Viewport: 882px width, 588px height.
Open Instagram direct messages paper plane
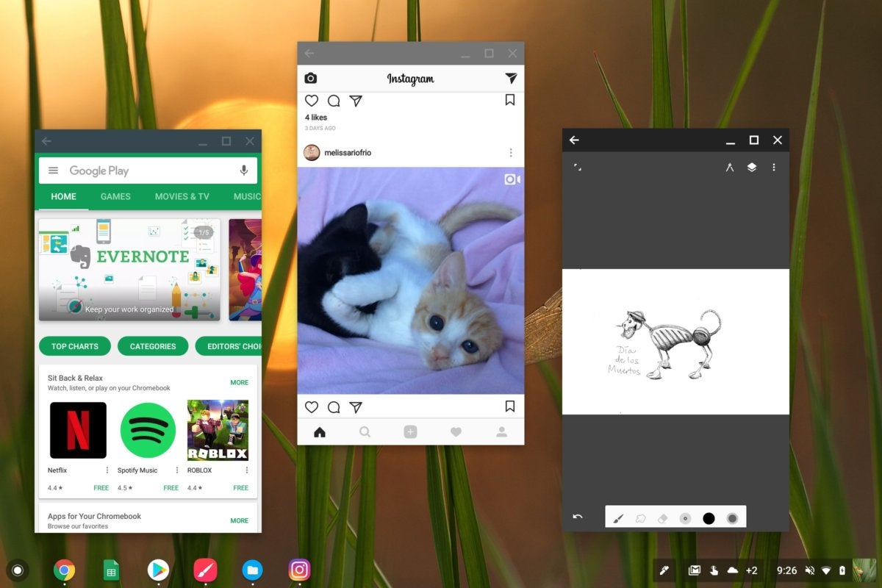tap(511, 78)
